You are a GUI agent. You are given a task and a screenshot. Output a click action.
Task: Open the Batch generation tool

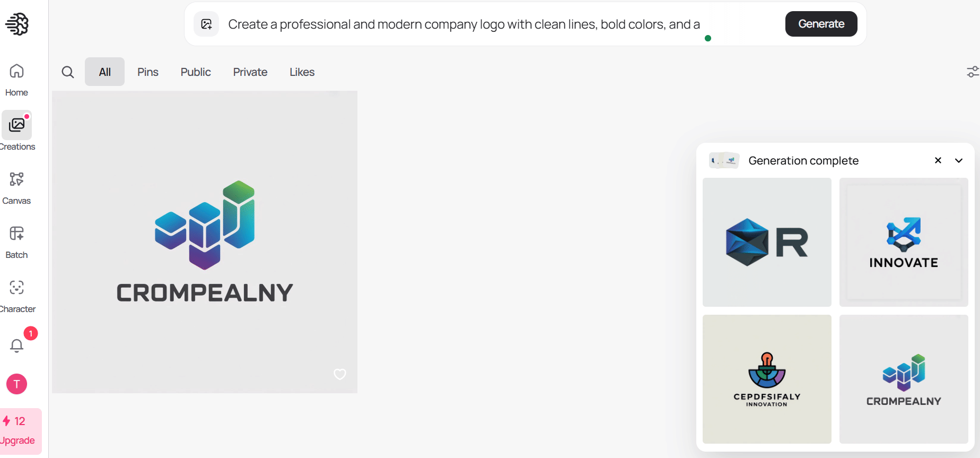tap(16, 240)
